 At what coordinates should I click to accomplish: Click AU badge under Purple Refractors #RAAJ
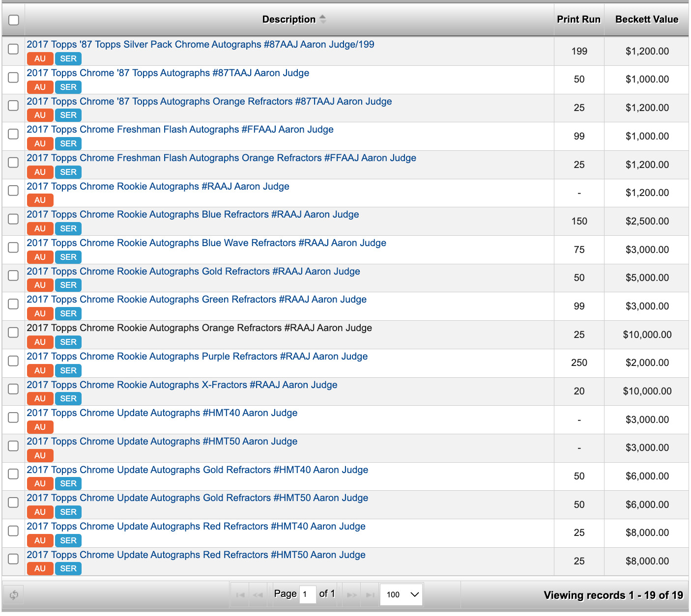pos(40,371)
